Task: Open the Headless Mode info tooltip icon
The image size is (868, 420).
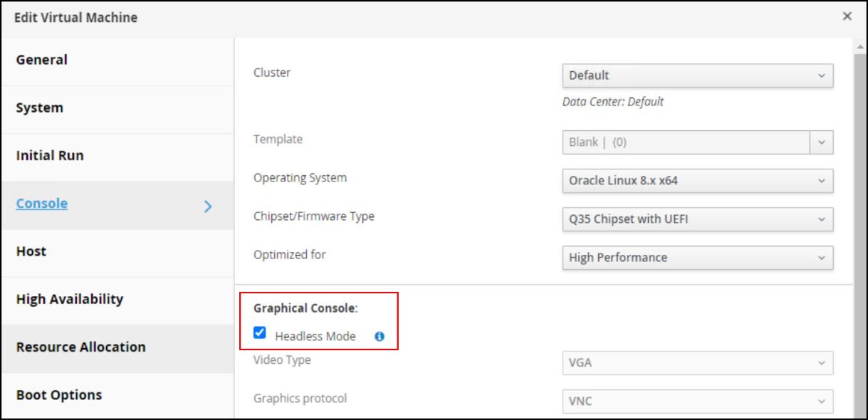Action: tap(378, 336)
